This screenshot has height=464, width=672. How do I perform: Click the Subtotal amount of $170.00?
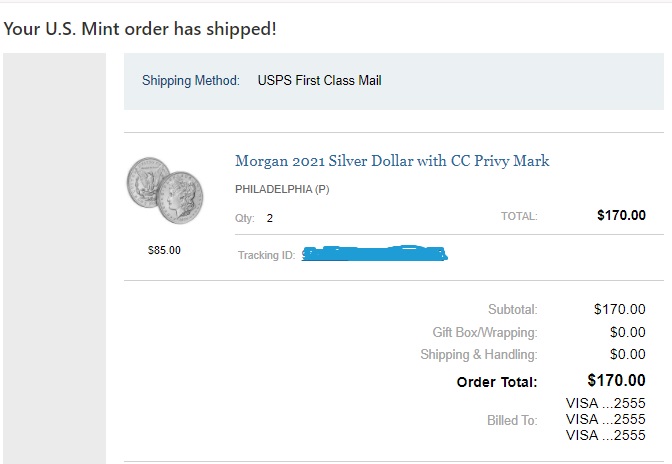(x=620, y=310)
